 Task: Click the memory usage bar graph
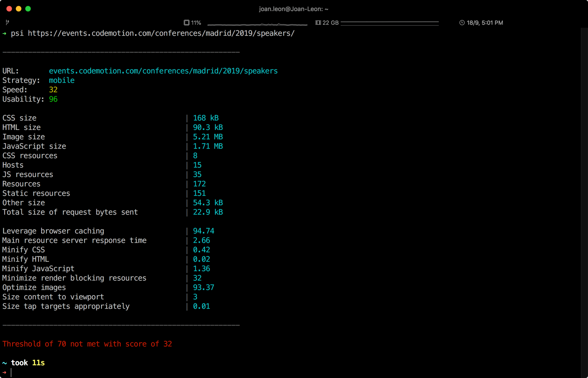[x=389, y=23]
